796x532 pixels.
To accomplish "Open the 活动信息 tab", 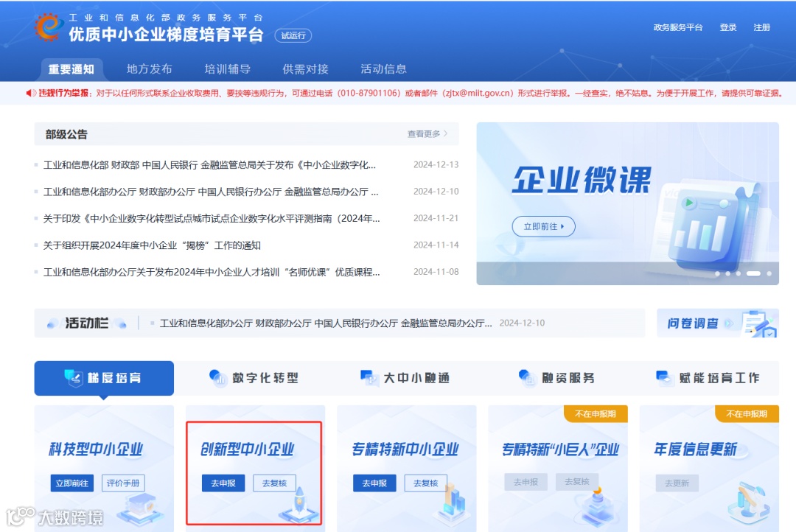I will (384, 69).
